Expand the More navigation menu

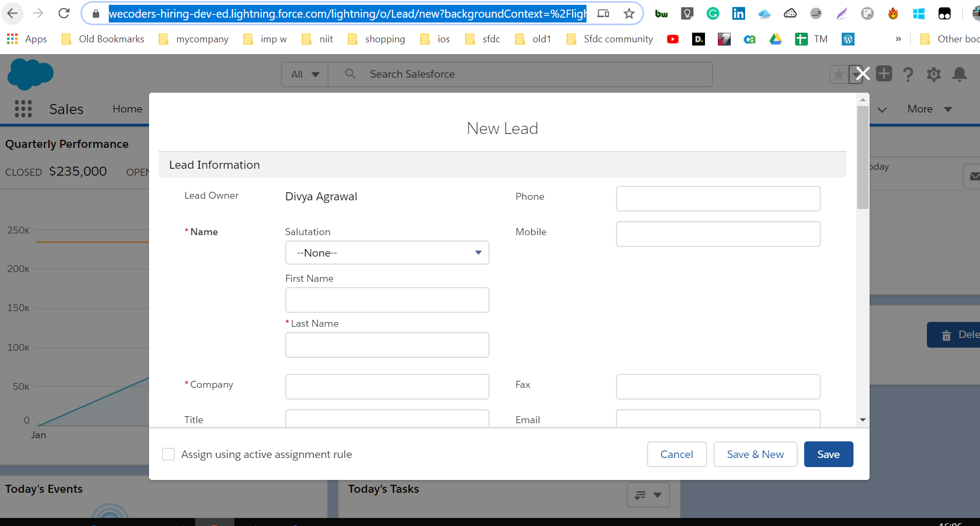point(929,109)
